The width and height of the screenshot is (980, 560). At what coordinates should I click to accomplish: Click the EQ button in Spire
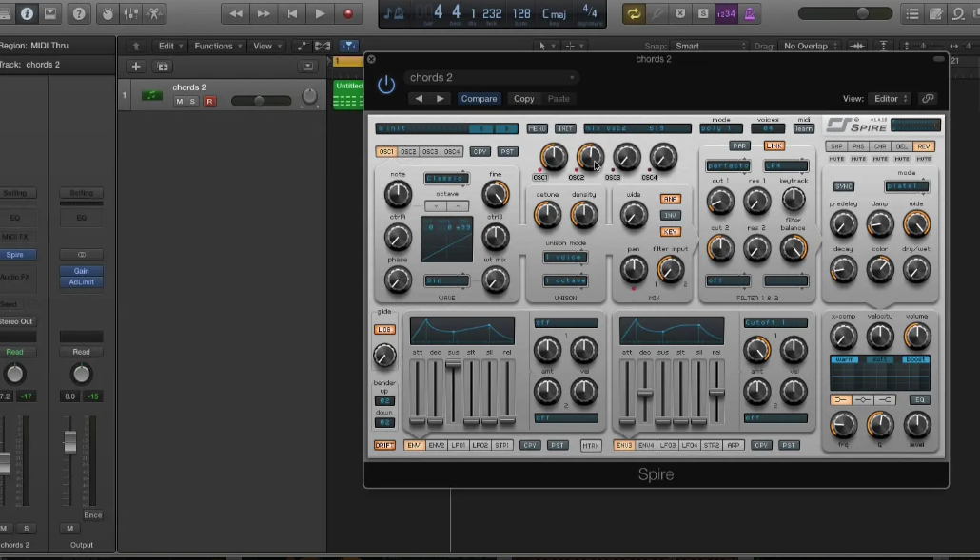click(x=919, y=400)
